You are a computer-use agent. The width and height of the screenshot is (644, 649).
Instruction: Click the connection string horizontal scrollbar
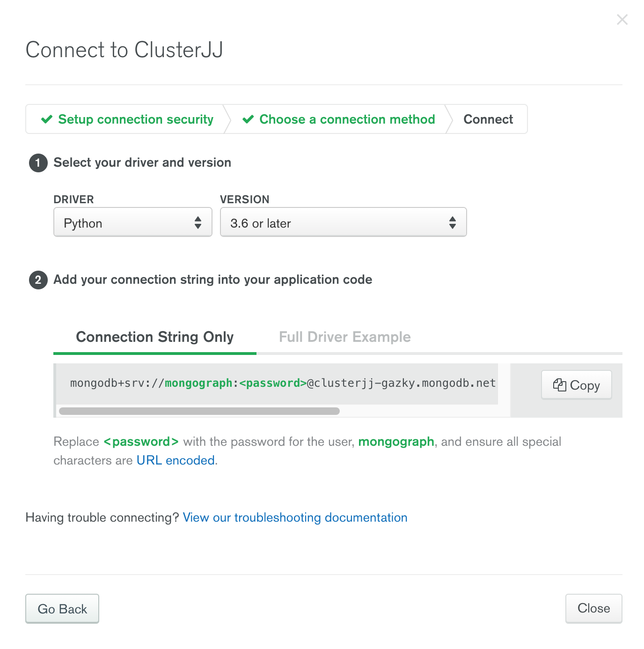pyautogui.click(x=199, y=411)
